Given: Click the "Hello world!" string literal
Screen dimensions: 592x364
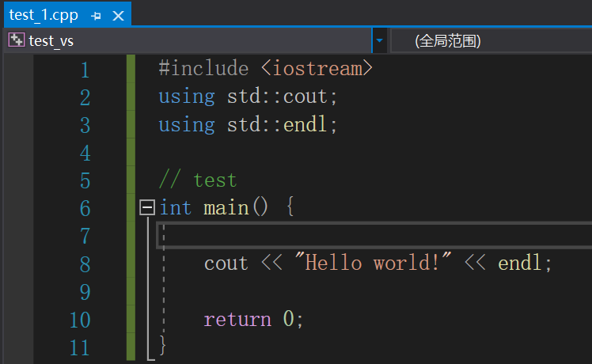Looking at the screenshot, I should [x=373, y=262].
